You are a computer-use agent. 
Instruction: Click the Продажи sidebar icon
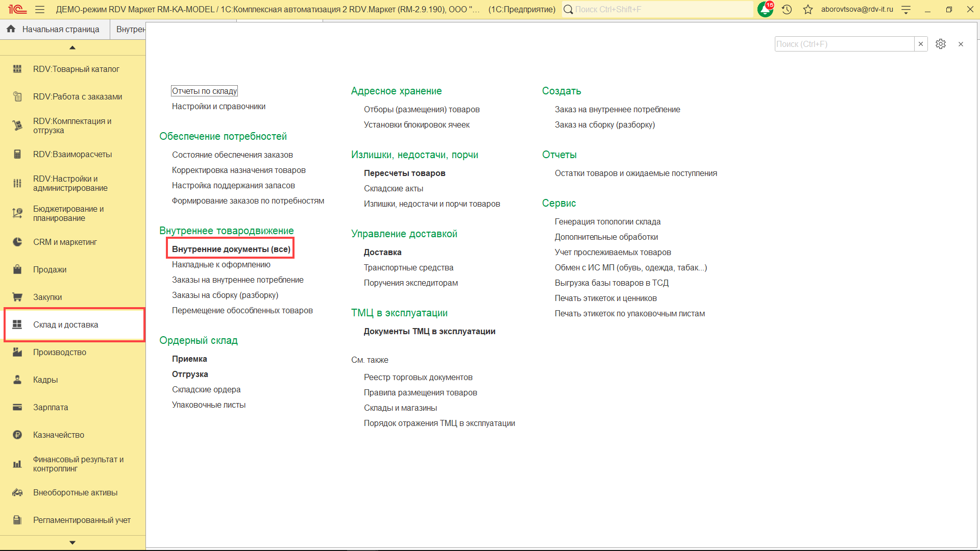tap(17, 269)
